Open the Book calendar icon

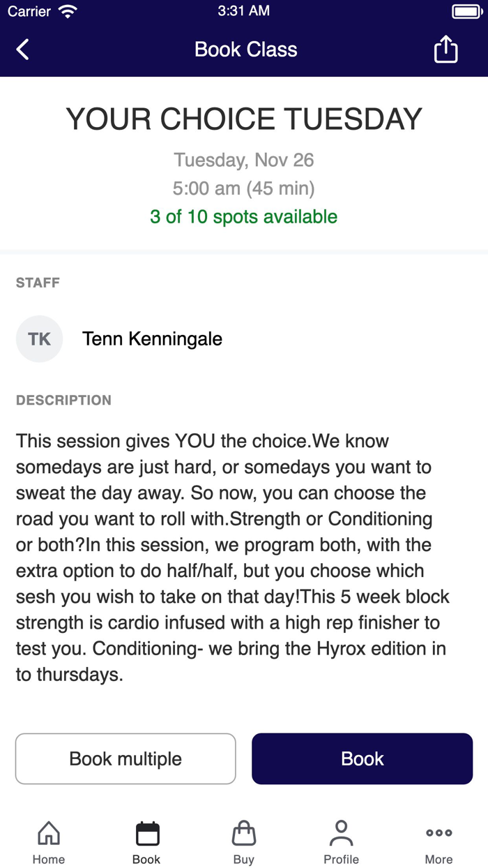146,832
